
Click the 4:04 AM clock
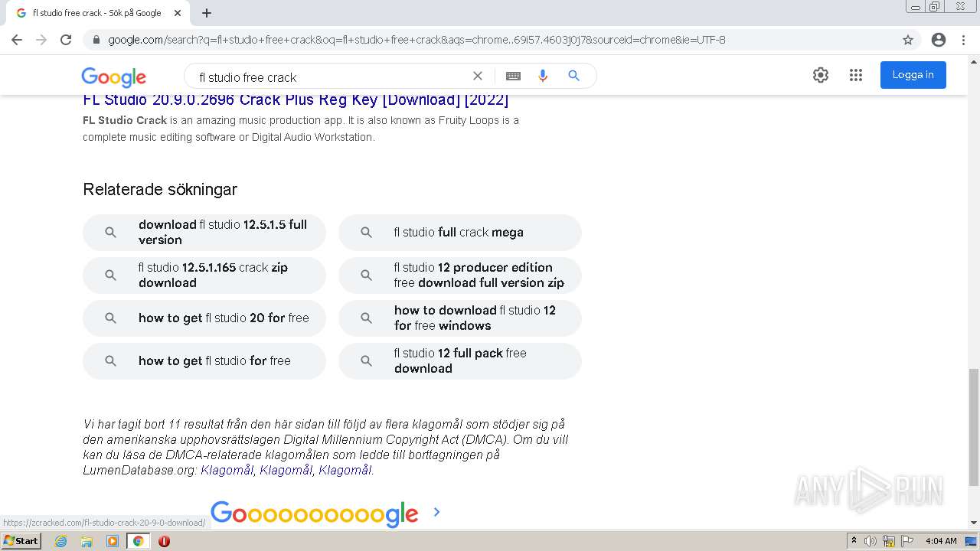941,541
